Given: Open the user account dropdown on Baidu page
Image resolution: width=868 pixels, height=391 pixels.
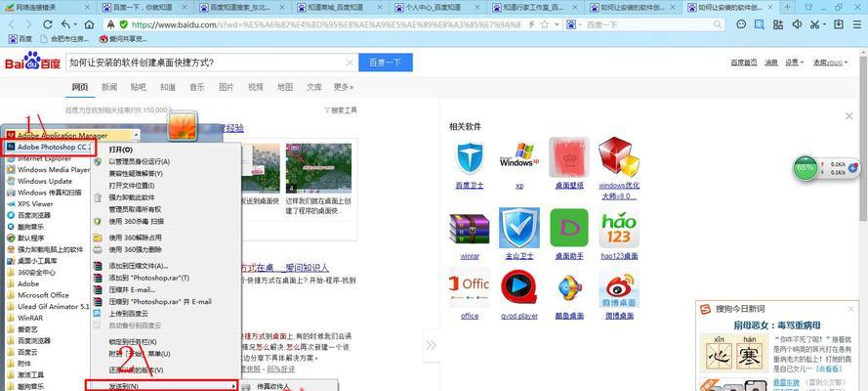Looking at the screenshot, I should [x=830, y=63].
